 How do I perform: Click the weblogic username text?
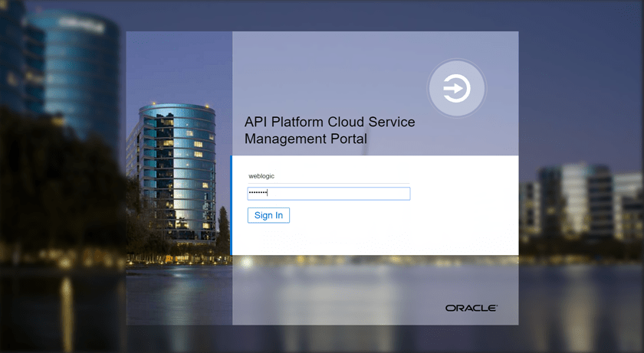click(261, 176)
